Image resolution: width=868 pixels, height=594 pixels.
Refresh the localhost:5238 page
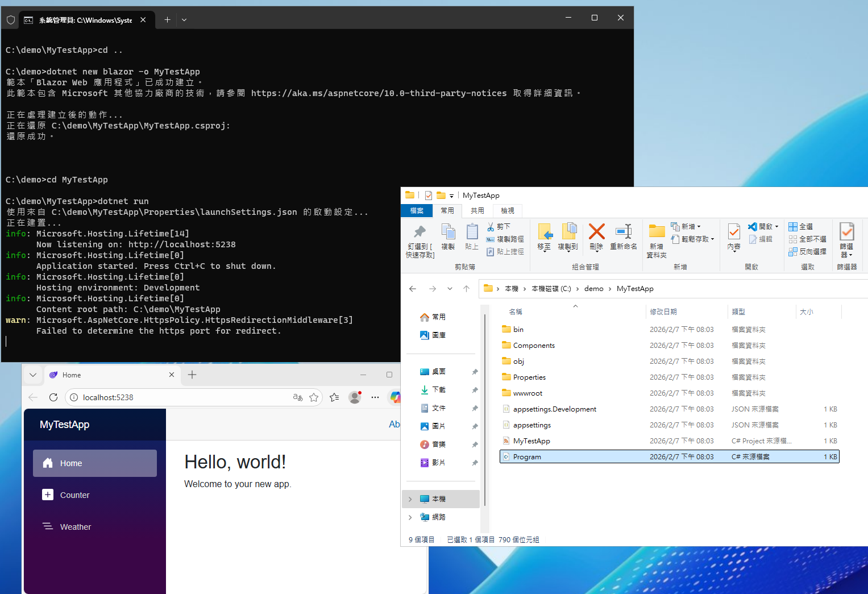point(53,397)
